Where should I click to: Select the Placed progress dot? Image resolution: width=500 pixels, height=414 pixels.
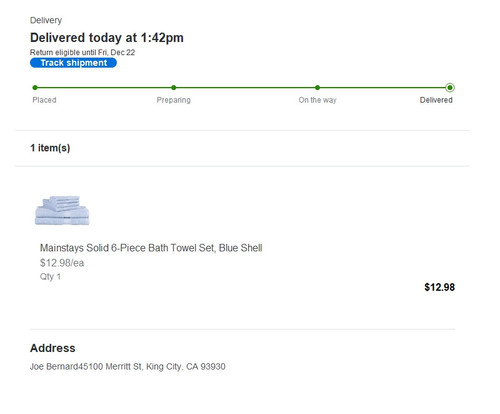point(35,88)
